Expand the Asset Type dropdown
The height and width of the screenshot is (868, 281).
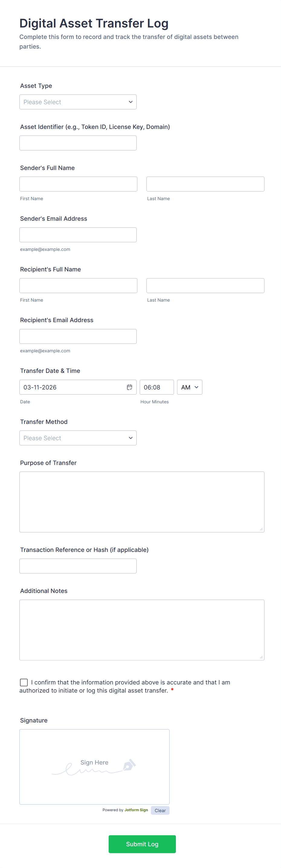point(78,102)
